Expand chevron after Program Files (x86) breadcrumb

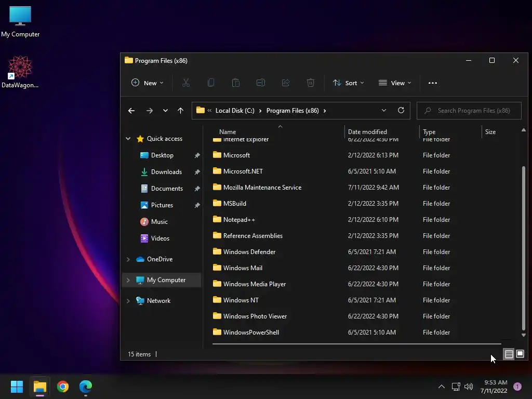coord(325,111)
